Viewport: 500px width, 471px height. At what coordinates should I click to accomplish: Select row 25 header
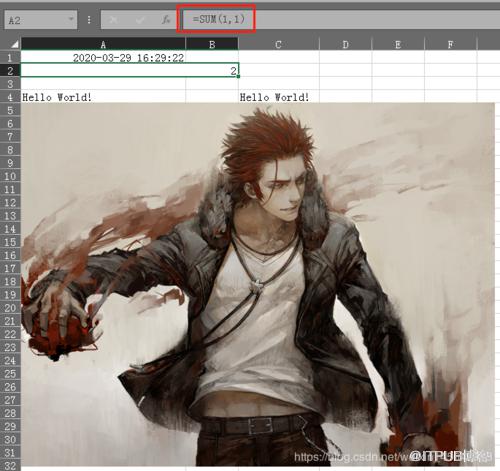point(10,373)
